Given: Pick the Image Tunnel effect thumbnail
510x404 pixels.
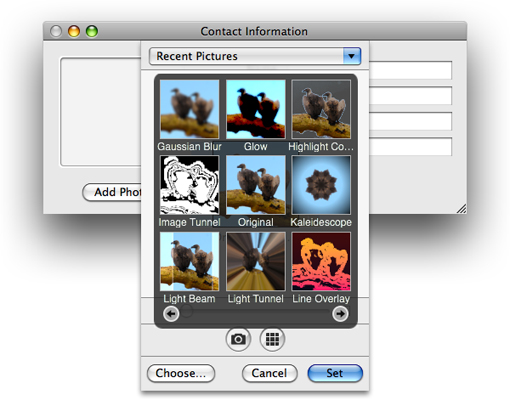Looking at the screenshot, I should 189,185.
